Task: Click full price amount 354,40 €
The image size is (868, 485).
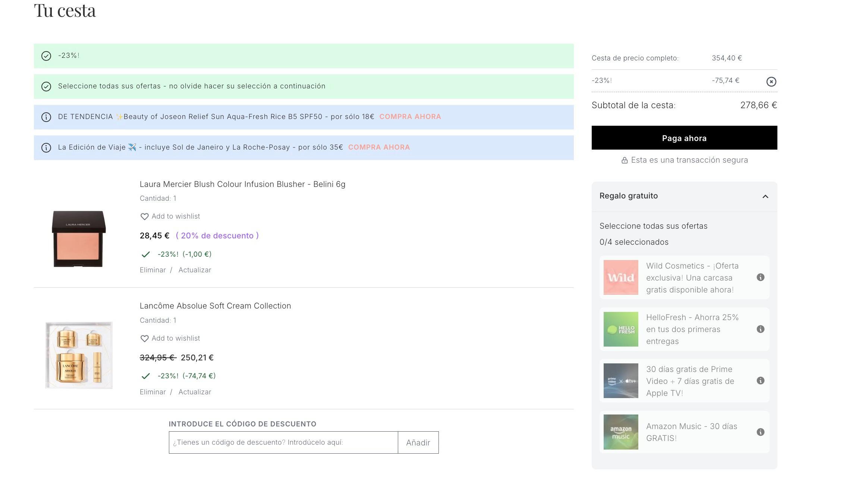Action: (727, 58)
